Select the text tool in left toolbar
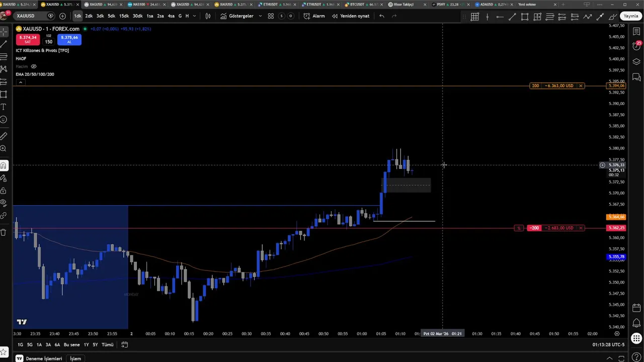The width and height of the screenshot is (644, 362). click(4, 107)
